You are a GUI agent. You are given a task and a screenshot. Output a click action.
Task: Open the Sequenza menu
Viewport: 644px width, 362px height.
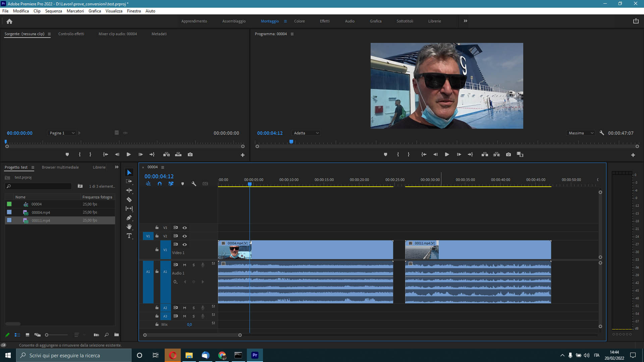coord(54,11)
